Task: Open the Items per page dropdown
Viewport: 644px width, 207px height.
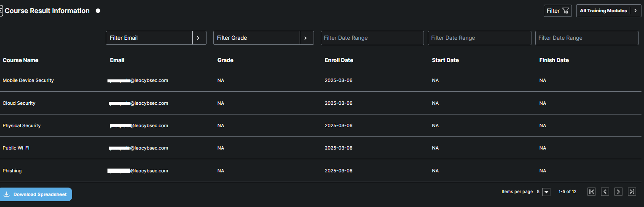Action: tap(547, 192)
